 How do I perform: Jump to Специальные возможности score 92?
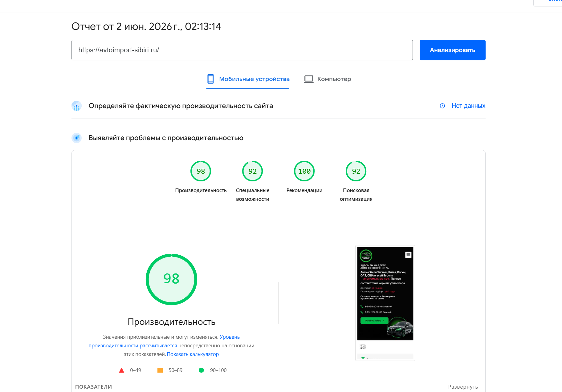(253, 171)
